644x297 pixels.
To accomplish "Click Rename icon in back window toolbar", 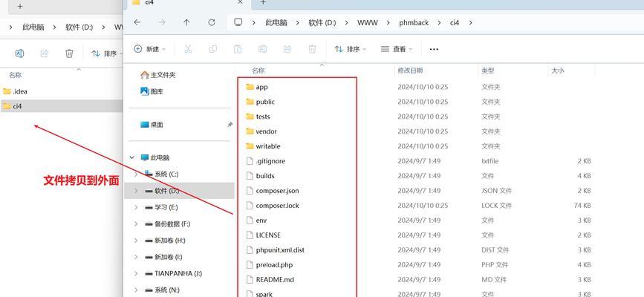I will pos(19,53).
